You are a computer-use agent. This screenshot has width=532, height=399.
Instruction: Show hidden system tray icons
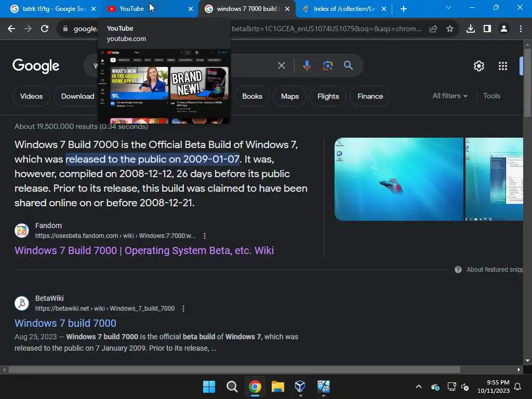coord(419,387)
